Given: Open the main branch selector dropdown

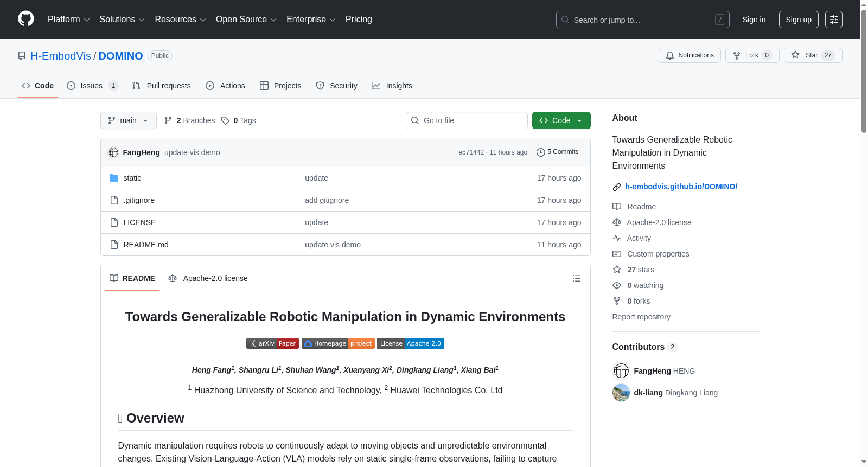Looking at the screenshot, I should [x=129, y=120].
